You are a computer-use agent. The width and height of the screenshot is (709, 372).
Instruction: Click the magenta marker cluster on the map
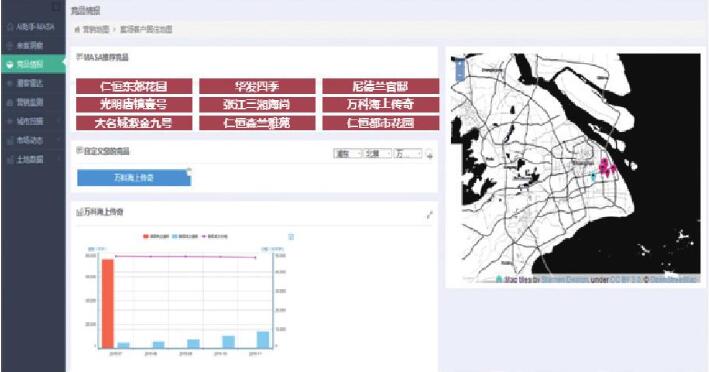coord(606,167)
